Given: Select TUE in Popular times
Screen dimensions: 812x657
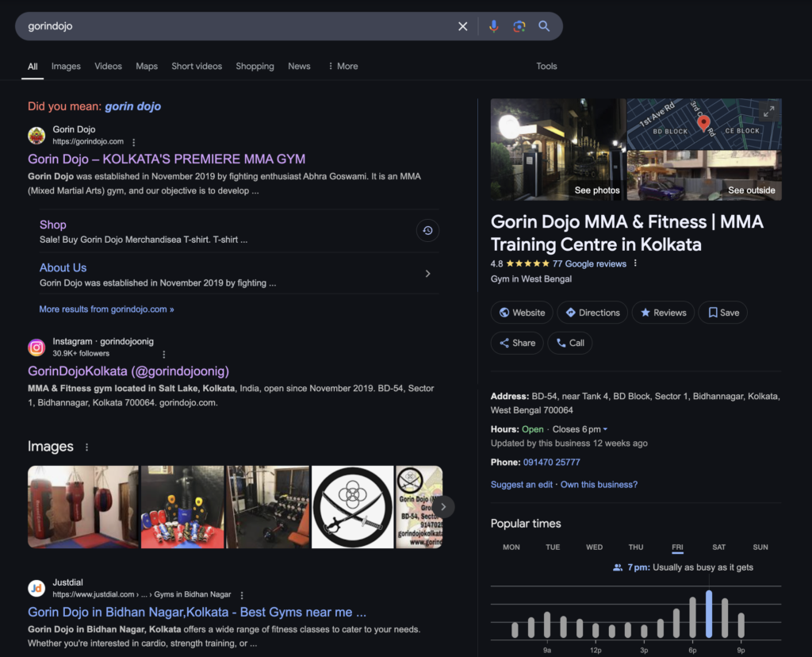Looking at the screenshot, I should coord(553,547).
